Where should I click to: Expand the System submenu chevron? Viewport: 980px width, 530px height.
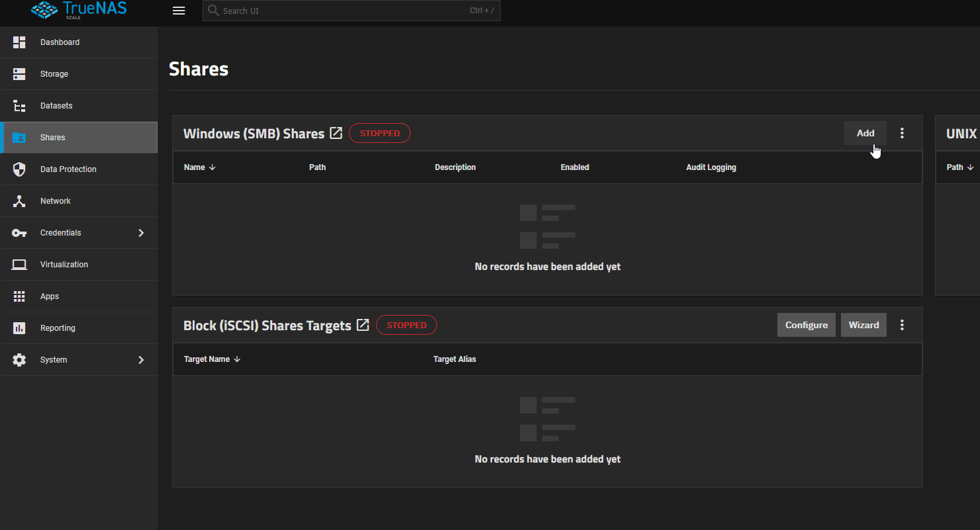tap(140, 359)
